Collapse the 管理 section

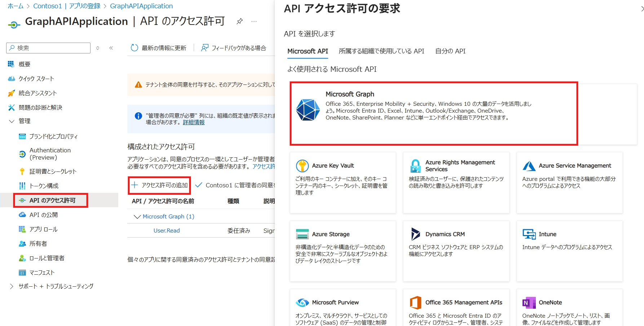click(x=12, y=121)
